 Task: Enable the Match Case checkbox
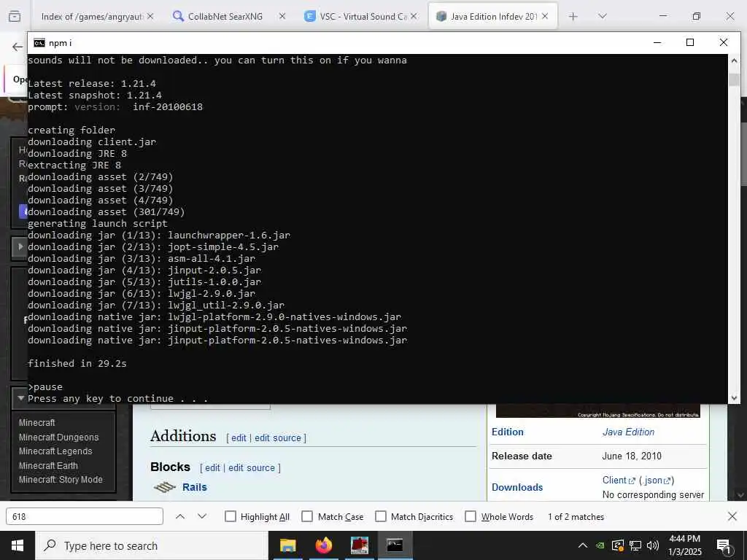tap(307, 517)
